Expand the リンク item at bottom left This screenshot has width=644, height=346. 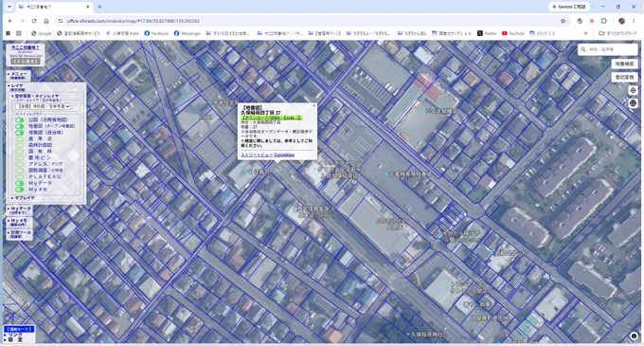point(13,335)
